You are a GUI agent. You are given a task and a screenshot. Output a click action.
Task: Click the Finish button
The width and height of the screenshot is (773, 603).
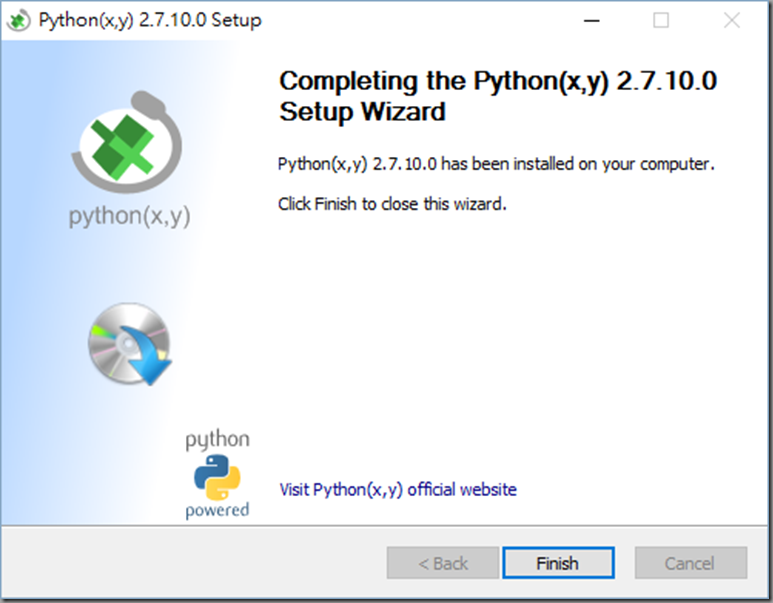click(558, 563)
